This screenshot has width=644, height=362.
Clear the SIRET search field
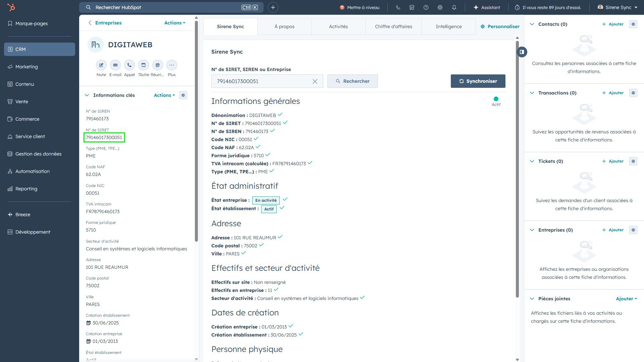315,81
